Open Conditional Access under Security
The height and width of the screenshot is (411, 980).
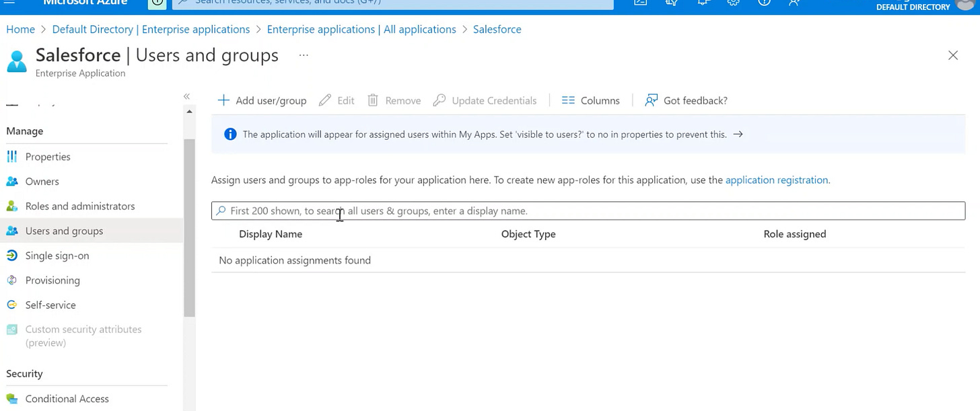67,399
